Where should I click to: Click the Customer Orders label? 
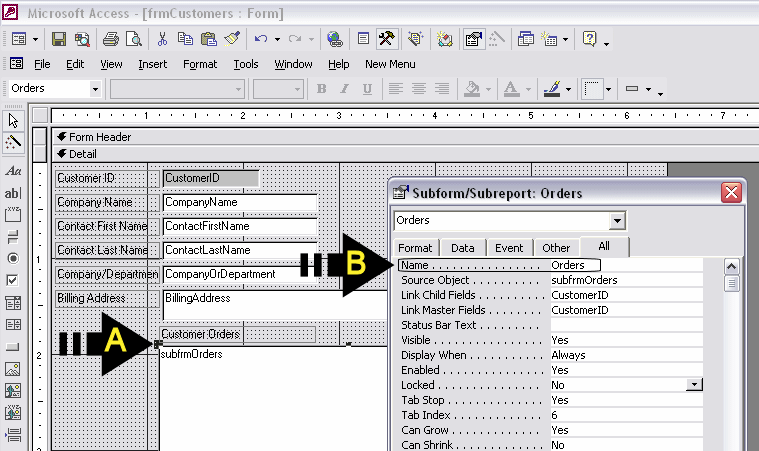(201, 334)
